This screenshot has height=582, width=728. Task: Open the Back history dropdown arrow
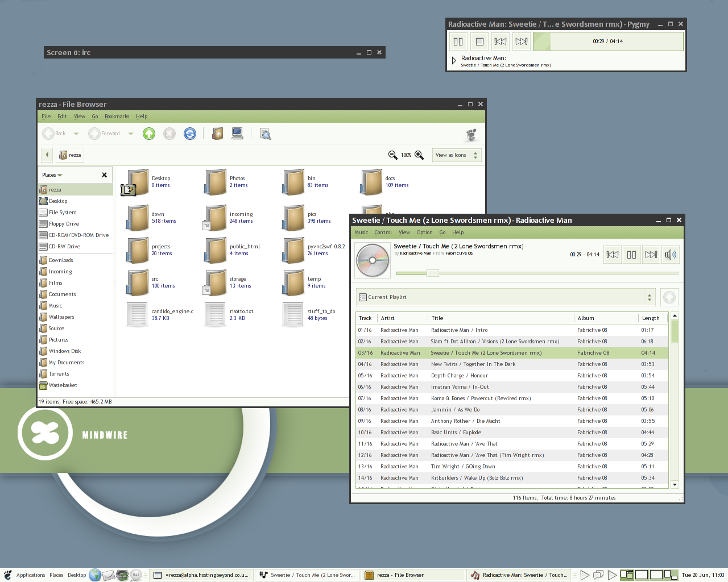76,134
